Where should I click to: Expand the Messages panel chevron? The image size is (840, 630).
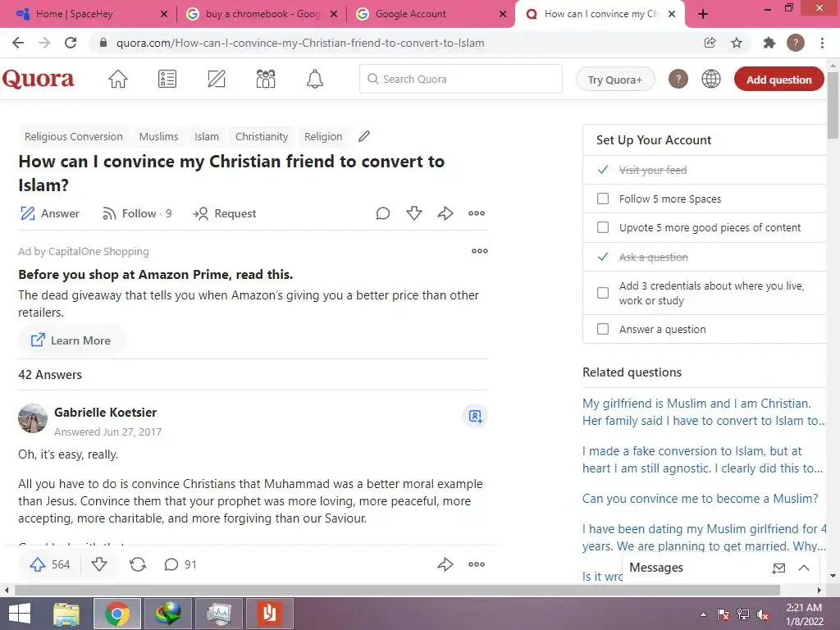pos(804,568)
